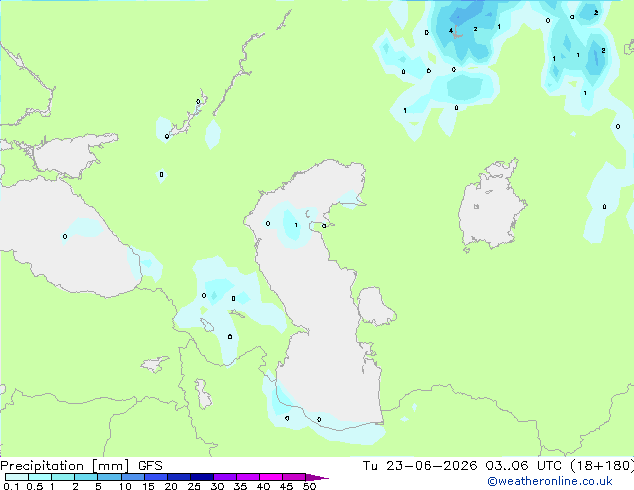Select the legend swatch between 35 and 40
Image resolution: width=634 pixels, height=490 pixels.
[x=248, y=477]
